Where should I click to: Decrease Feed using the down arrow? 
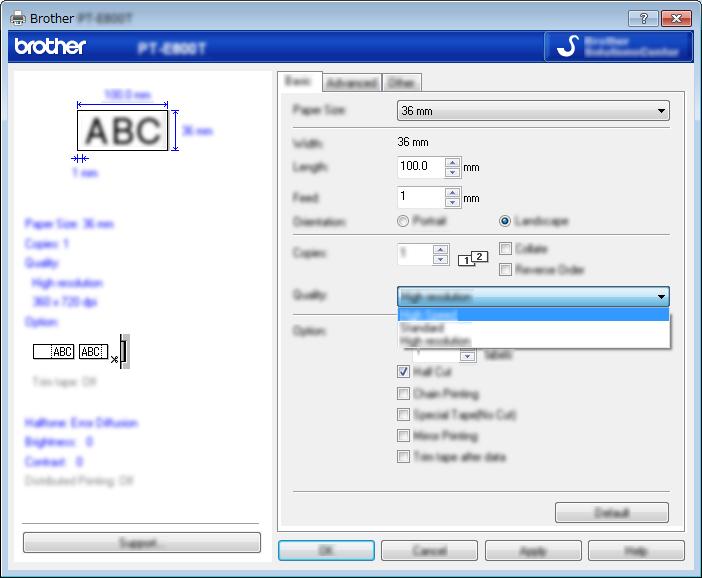point(453,203)
